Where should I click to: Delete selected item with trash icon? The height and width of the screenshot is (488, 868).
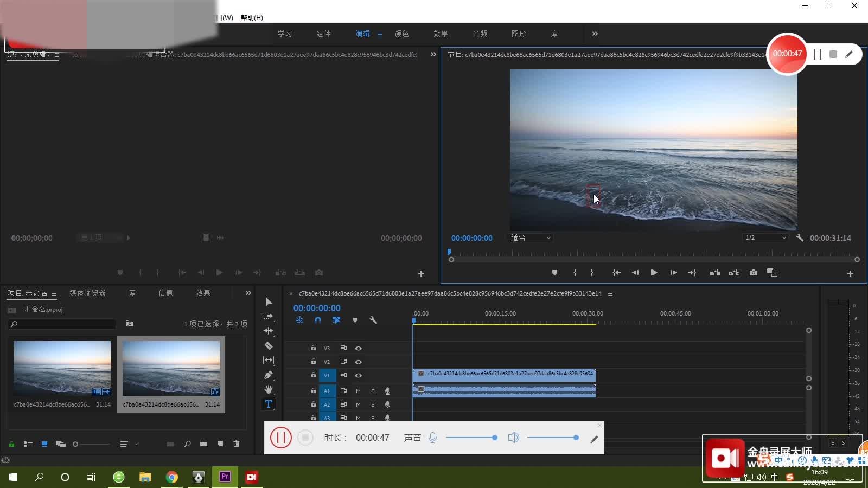click(x=236, y=444)
